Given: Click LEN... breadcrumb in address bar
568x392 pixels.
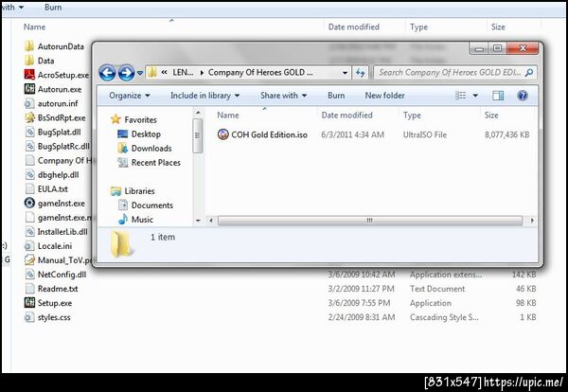Looking at the screenshot, I should [x=183, y=73].
